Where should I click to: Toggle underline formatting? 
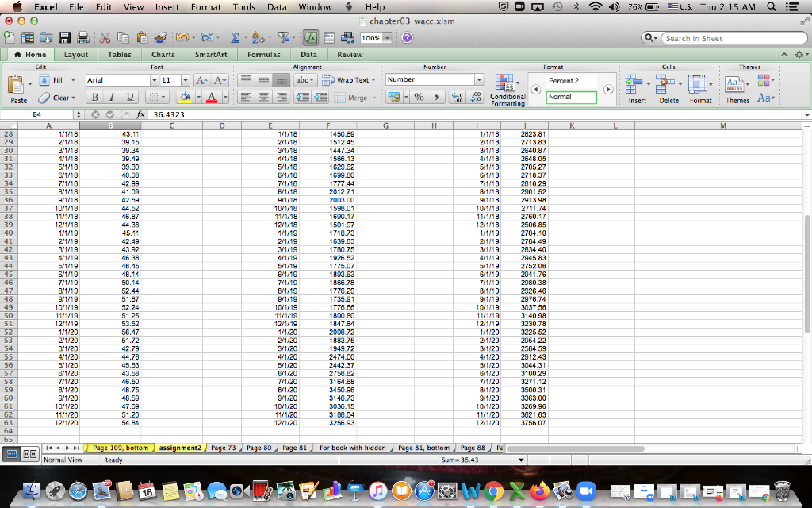[130, 97]
